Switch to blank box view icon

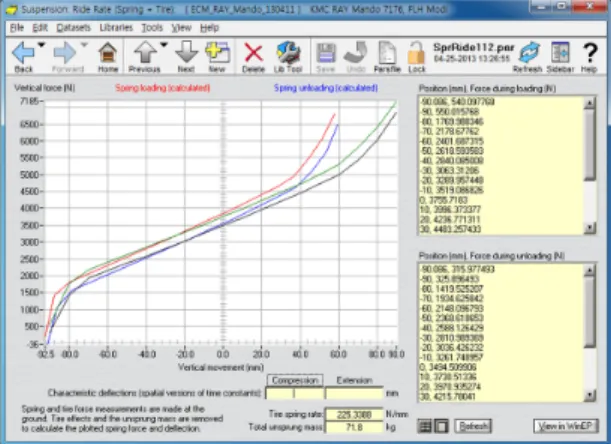[441, 426]
